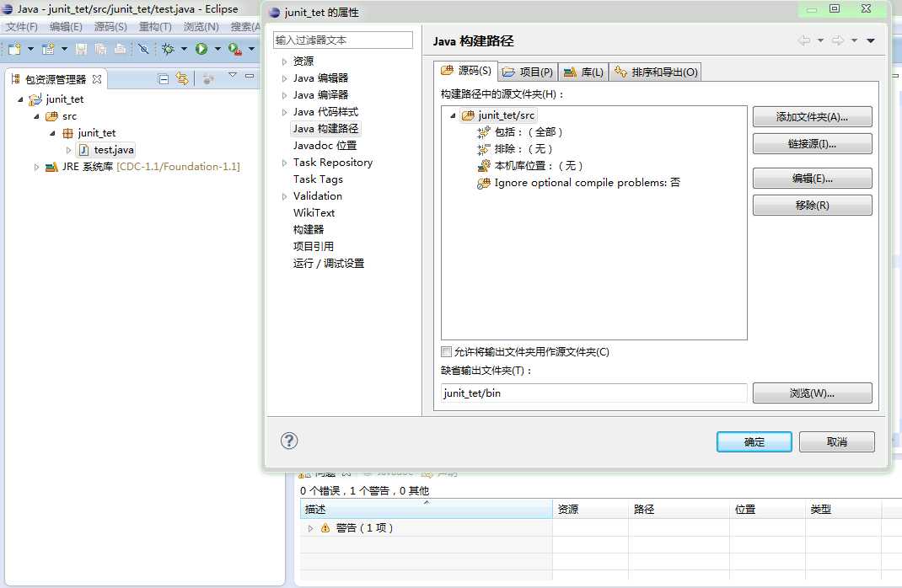Expand the JRE 系统库 node

pos(36,167)
